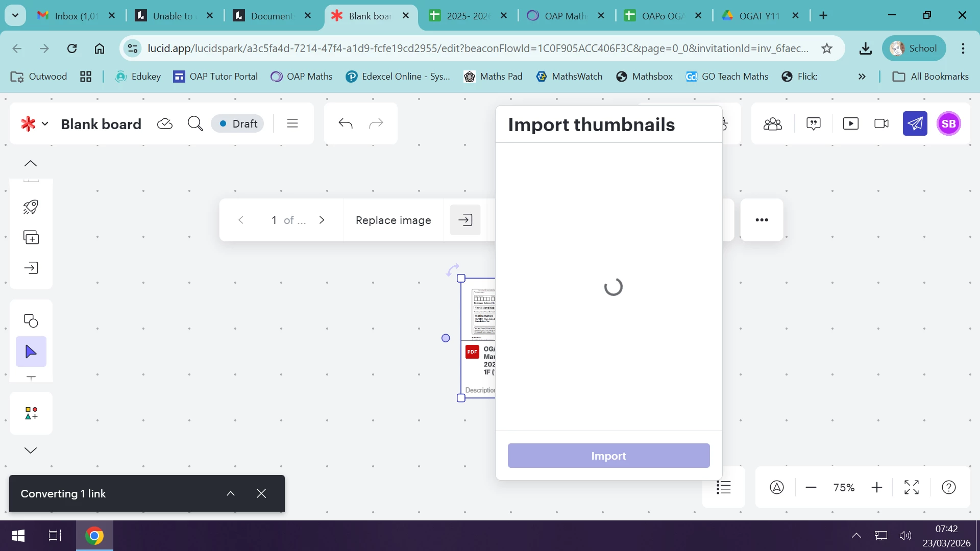Viewport: 980px width, 551px height.
Task: Click the undo arrow
Action: (346, 123)
